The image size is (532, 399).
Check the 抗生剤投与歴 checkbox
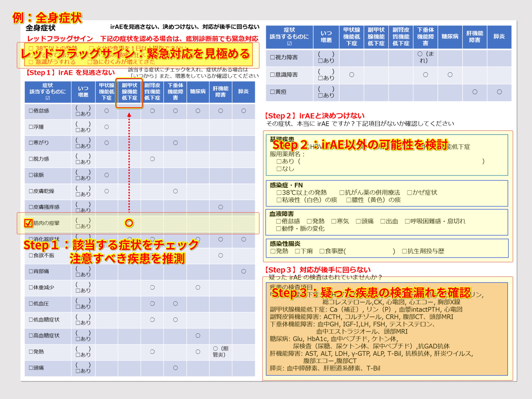click(404, 251)
